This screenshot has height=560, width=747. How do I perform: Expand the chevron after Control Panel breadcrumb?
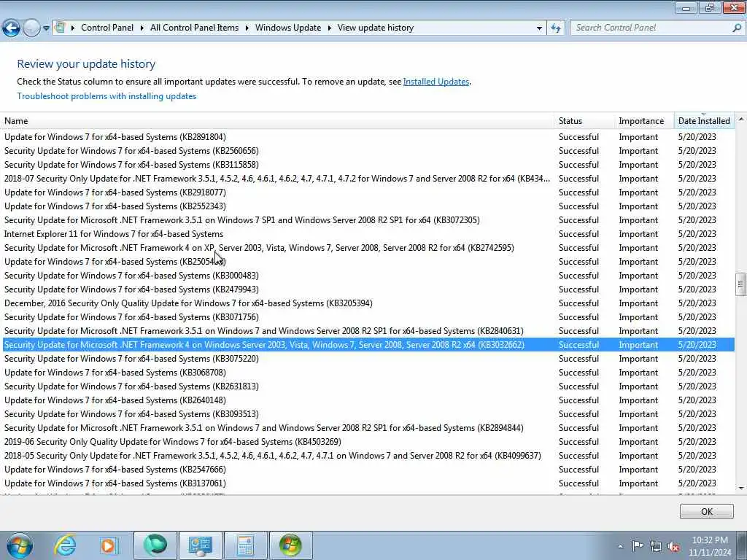[x=142, y=28]
